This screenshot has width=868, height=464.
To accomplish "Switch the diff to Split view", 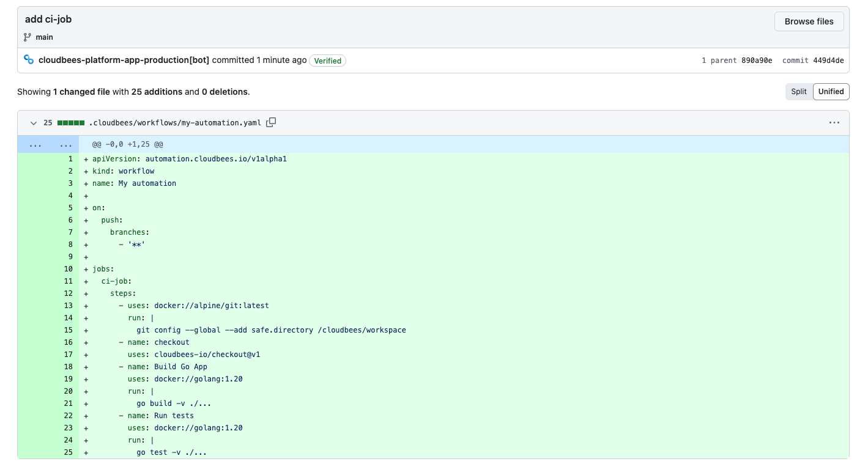I will tap(799, 91).
